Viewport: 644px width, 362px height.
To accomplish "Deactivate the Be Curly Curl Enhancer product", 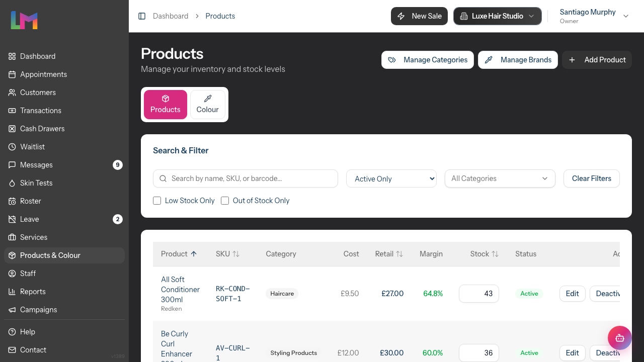I will (605, 353).
